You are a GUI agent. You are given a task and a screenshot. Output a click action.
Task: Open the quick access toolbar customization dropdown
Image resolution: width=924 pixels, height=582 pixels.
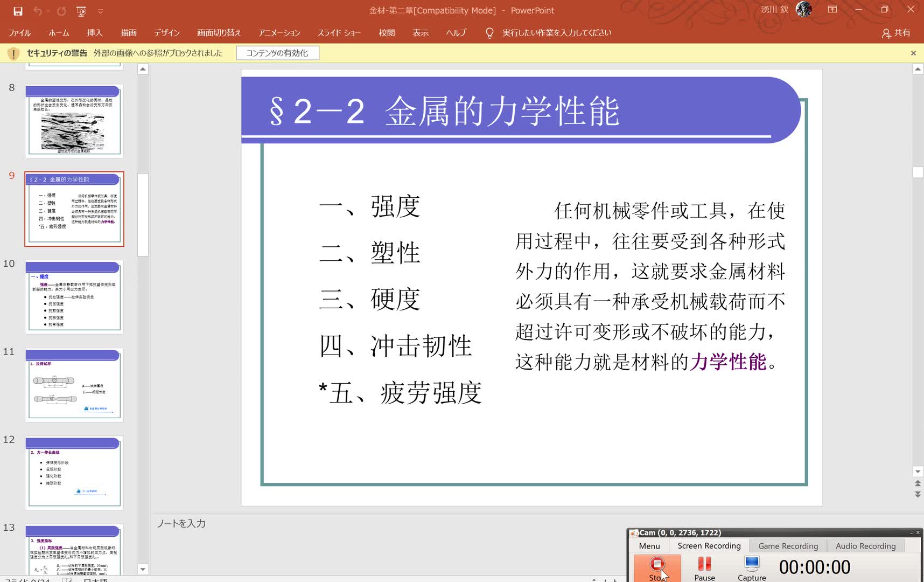coord(100,10)
